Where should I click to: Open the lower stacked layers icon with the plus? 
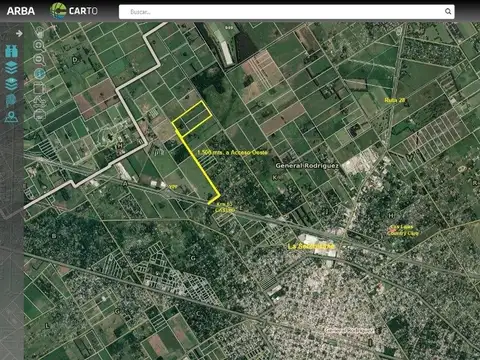pos(11,84)
